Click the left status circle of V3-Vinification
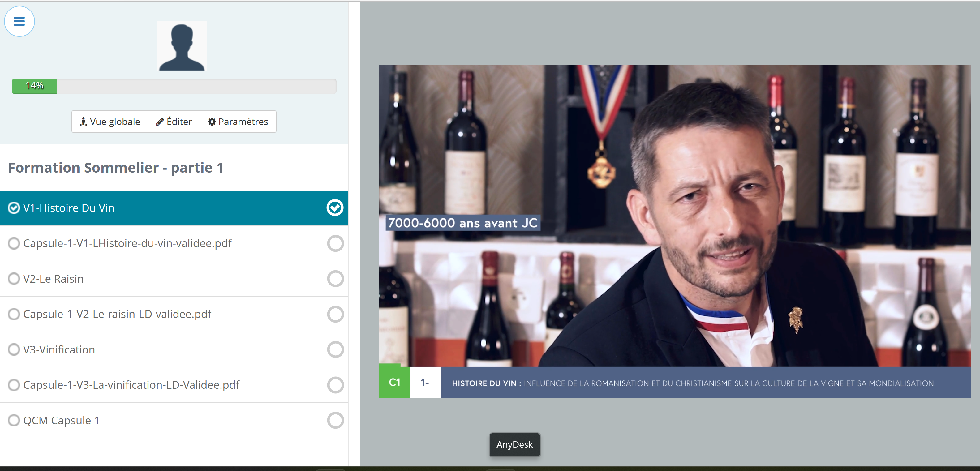The image size is (980, 471). [x=14, y=350]
